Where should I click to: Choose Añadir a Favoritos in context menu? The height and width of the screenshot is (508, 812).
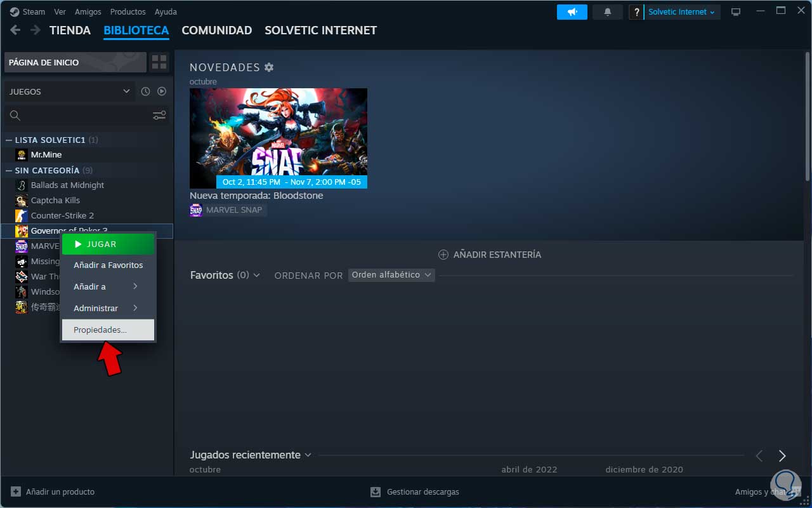(108, 265)
